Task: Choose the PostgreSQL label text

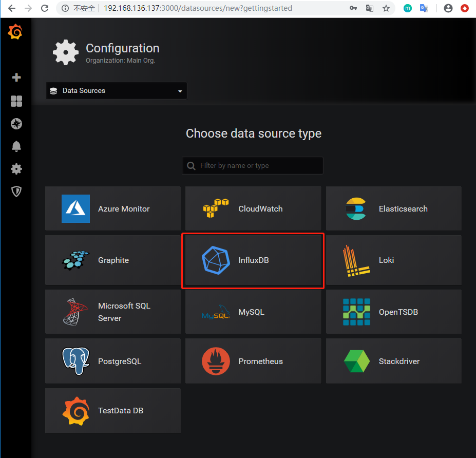Action: tap(120, 361)
